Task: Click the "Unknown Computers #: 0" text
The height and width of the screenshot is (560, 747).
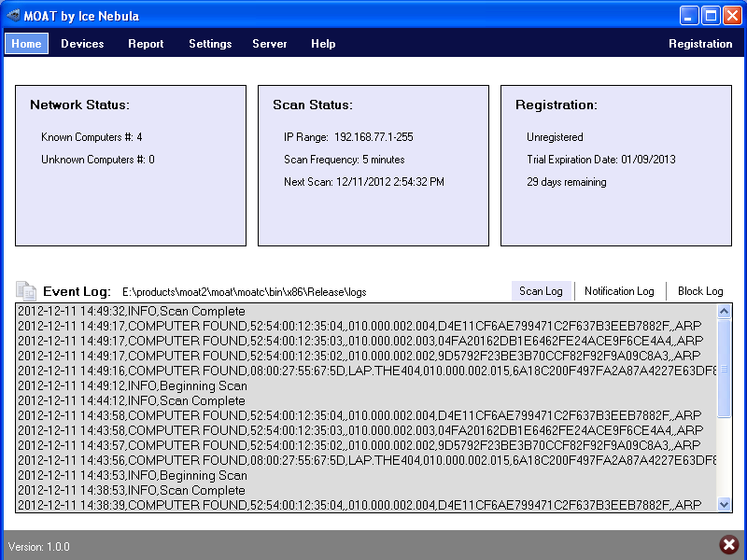Action: pos(98,160)
